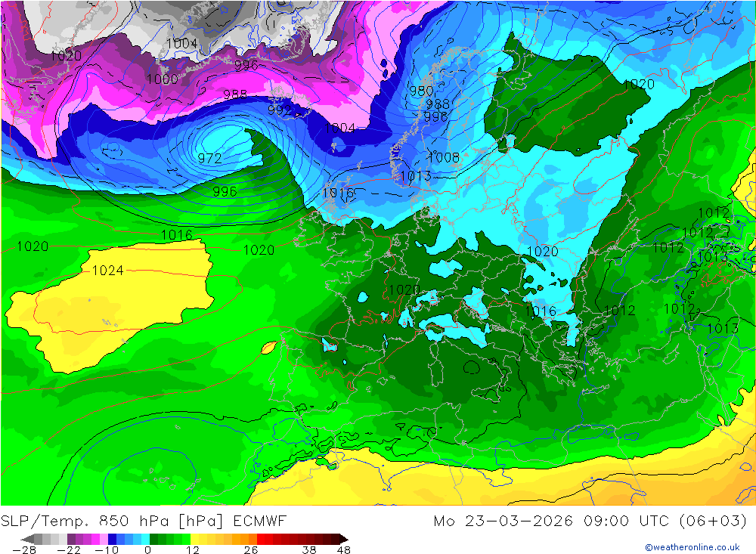Click the 26 value on temperature legend
This screenshot has height=554, width=756.
[251, 549]
